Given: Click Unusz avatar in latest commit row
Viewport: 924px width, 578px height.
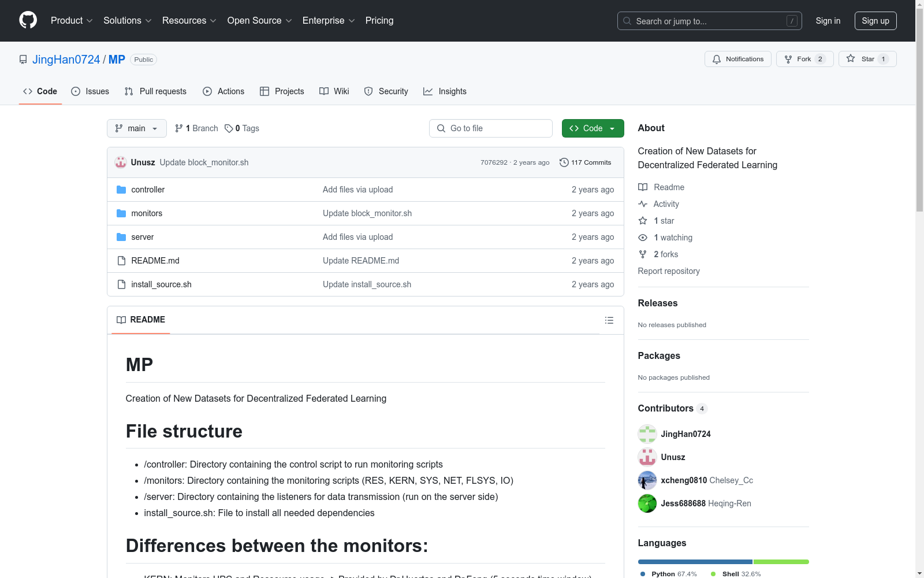Looking at the screenshot, I should tap(121, 162).
